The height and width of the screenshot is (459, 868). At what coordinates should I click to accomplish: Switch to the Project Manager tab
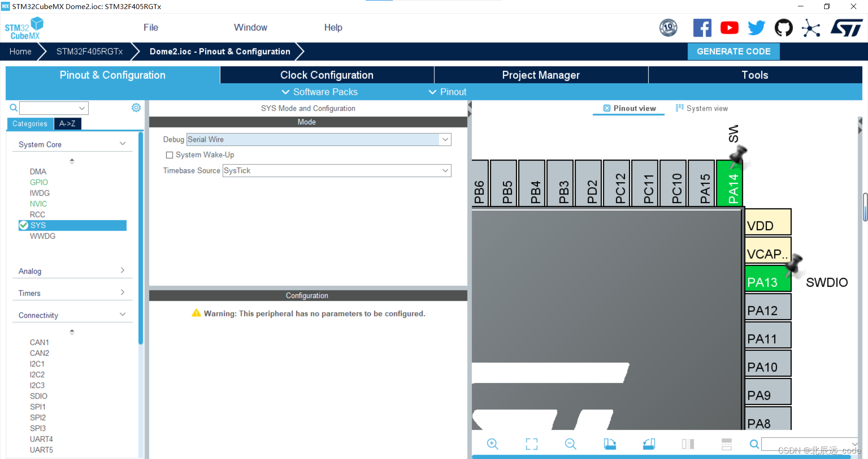(541, 75)
